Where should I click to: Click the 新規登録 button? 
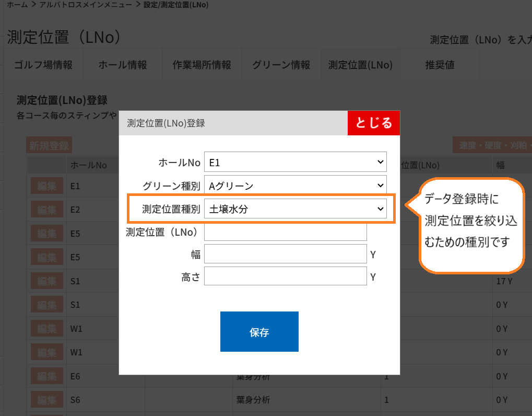49,145
